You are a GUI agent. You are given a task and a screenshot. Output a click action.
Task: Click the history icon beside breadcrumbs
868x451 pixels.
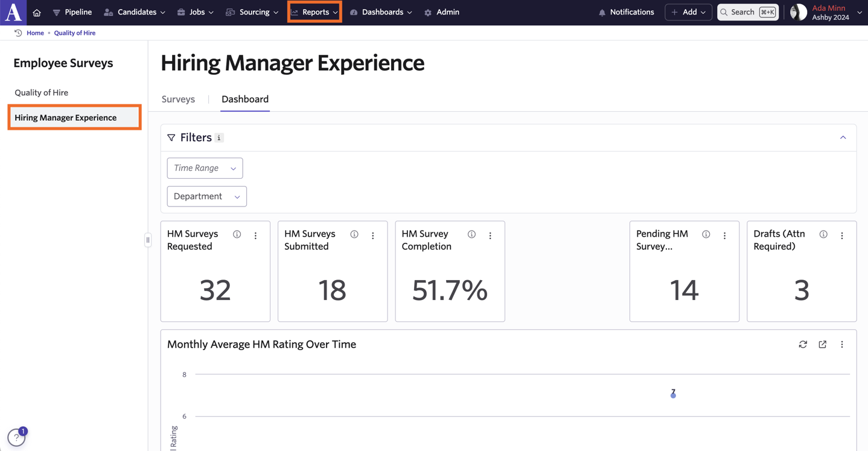coord(18,33)
